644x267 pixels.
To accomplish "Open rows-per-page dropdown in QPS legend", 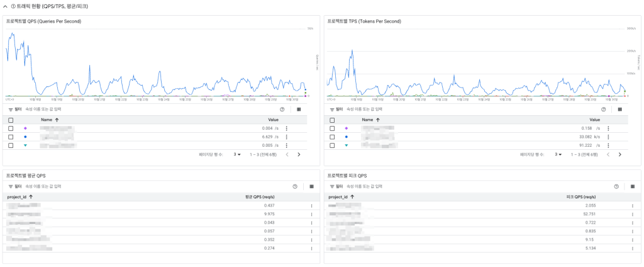I will 236,155.
